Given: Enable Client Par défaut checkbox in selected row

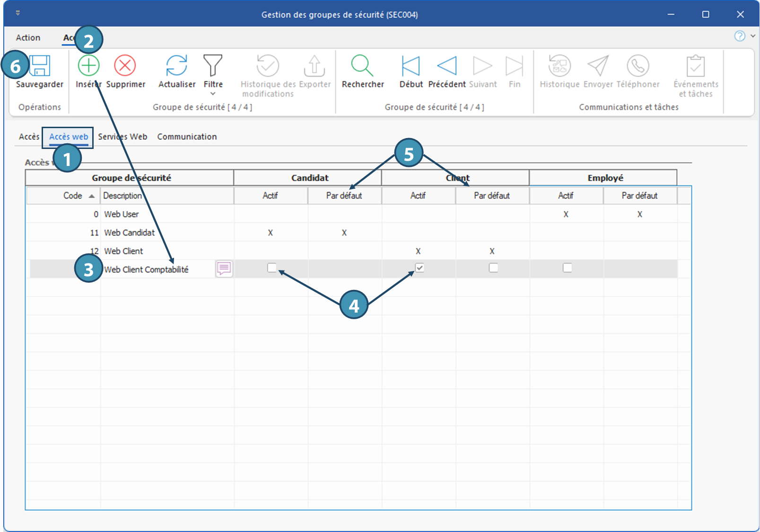Looking at the screenshot, I should (493, 268).
